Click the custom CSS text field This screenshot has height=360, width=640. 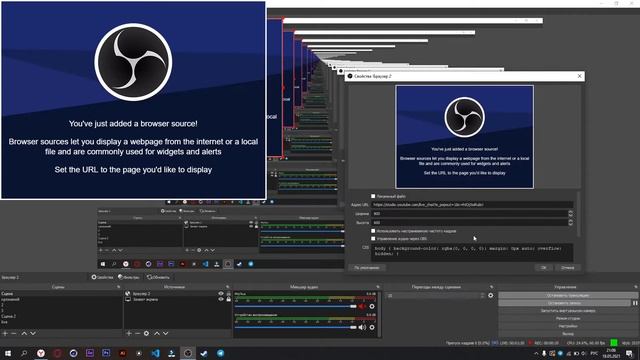(472, 253)
